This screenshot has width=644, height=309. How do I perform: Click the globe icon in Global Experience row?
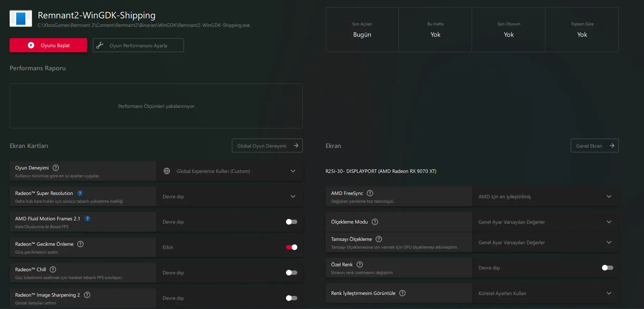click(167, 171)
